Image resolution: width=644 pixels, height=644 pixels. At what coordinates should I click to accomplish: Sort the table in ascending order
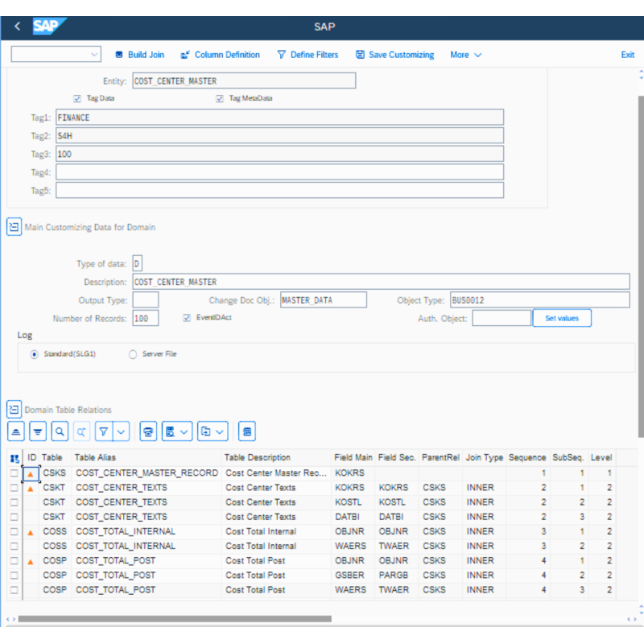pos(15,431)
